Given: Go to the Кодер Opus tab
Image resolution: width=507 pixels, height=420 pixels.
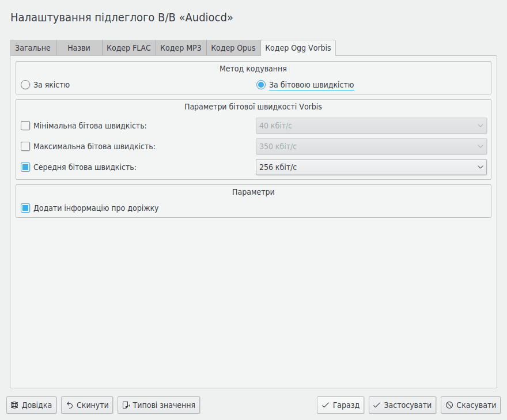Looking at the screenshot, I should [x=233, y=48].
